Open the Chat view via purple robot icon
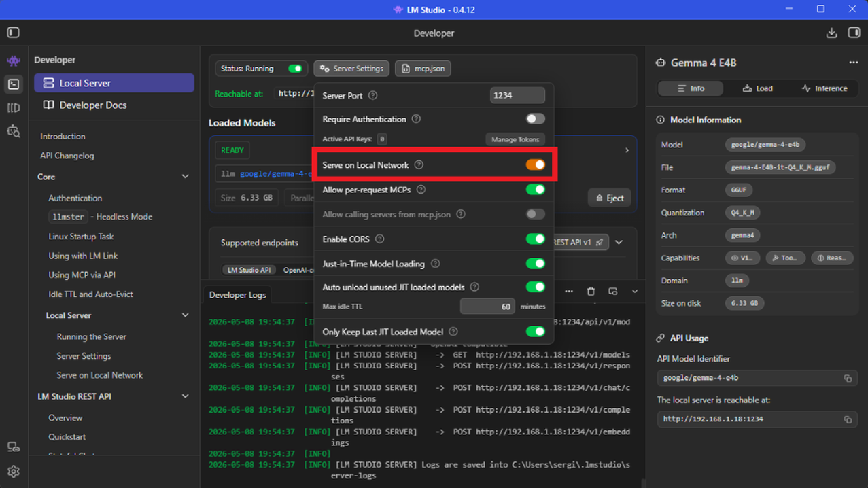The image size is (868, 488). point(14,61)
